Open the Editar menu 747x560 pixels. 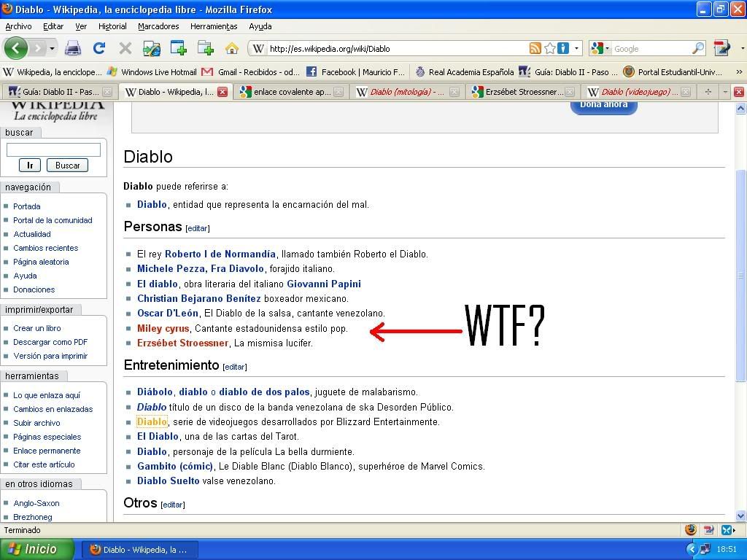pos(53,26)
